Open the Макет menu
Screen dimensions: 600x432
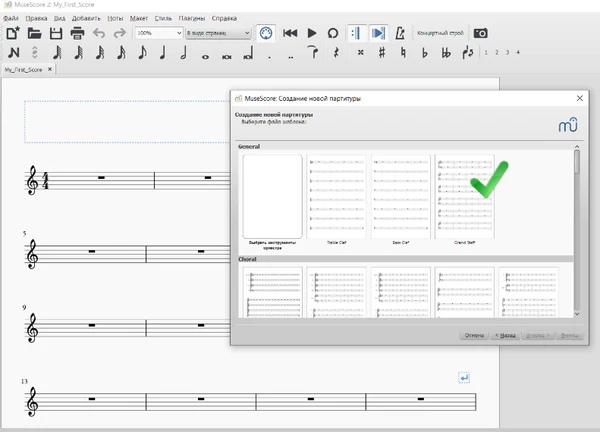tap(139, 18)
